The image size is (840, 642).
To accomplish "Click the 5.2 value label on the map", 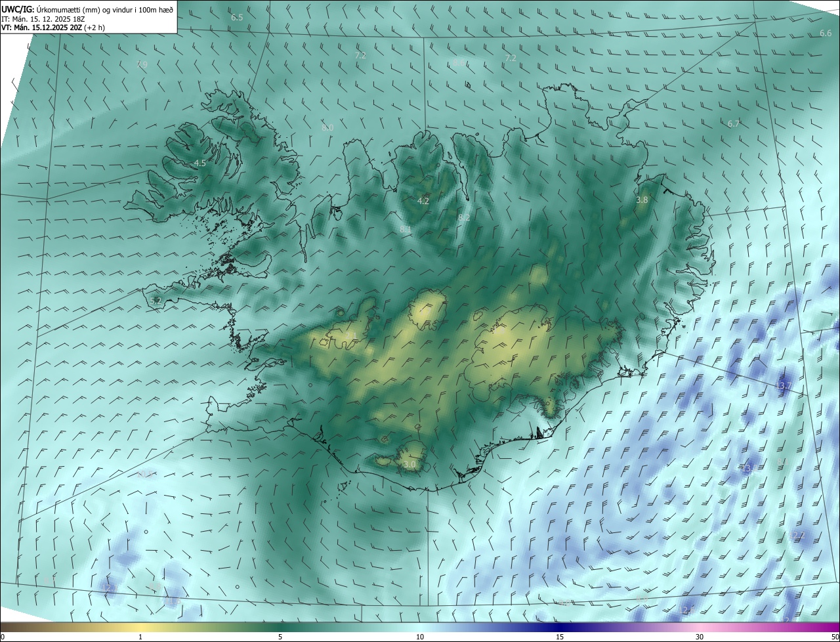I will [x=156, y=301].
